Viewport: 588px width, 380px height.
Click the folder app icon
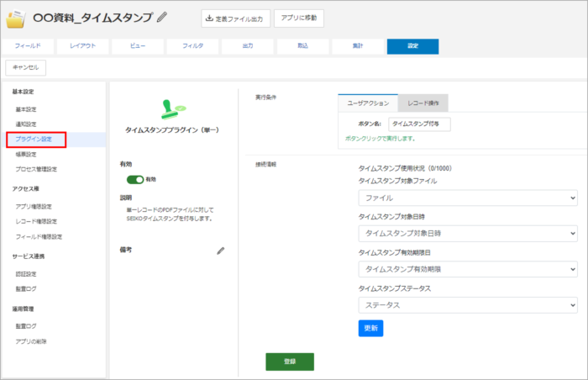[16, 18]
